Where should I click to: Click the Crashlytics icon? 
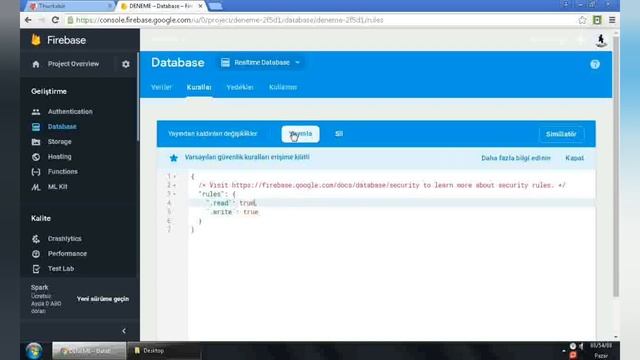tap(36, 239)
